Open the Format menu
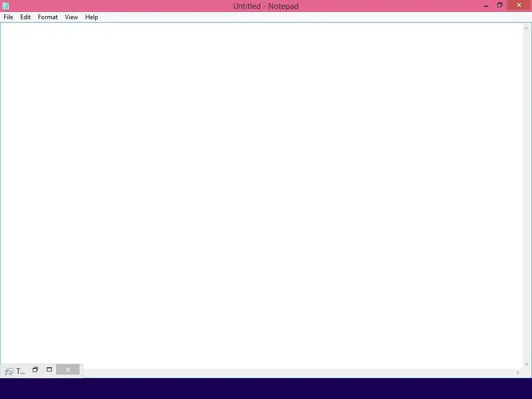Screen dimensions: 532x399 (47, 17)
